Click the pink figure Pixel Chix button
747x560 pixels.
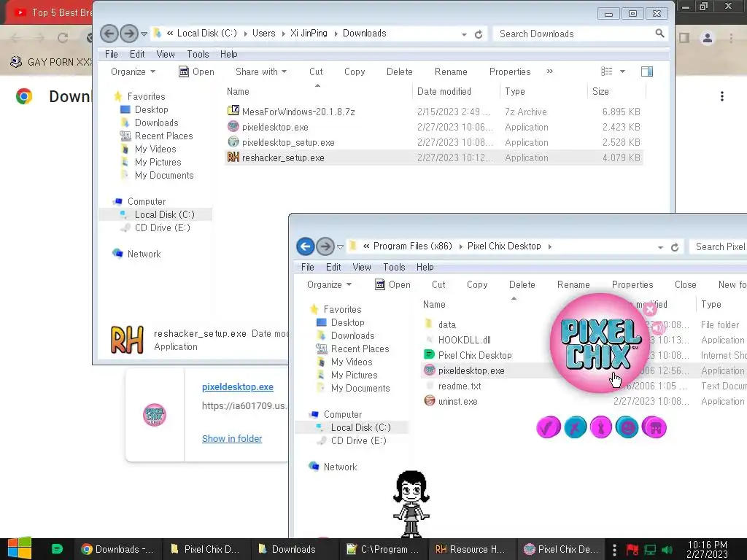click(601, 427)
